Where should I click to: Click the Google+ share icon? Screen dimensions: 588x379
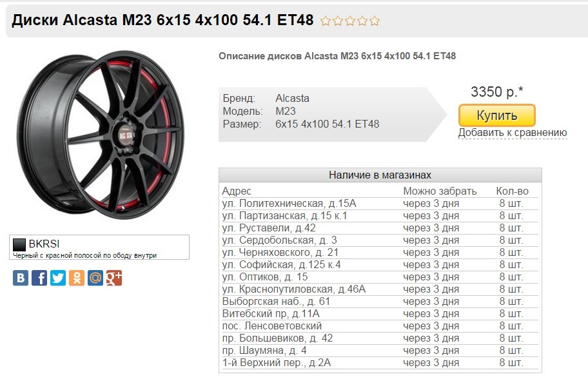click(x=114, y=278)
